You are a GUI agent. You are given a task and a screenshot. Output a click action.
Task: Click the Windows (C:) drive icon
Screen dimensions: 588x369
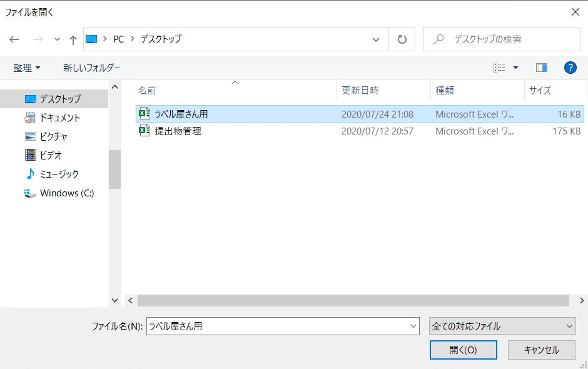[x=30, y=193]
